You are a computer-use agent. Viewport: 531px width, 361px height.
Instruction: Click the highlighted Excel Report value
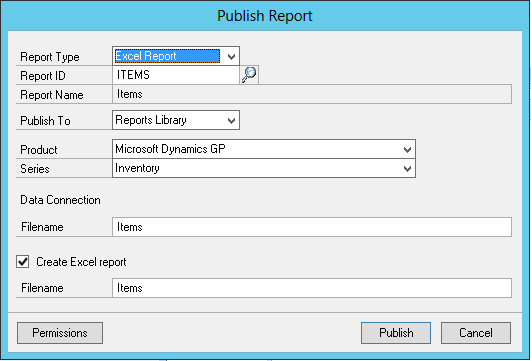coord(167,56)
